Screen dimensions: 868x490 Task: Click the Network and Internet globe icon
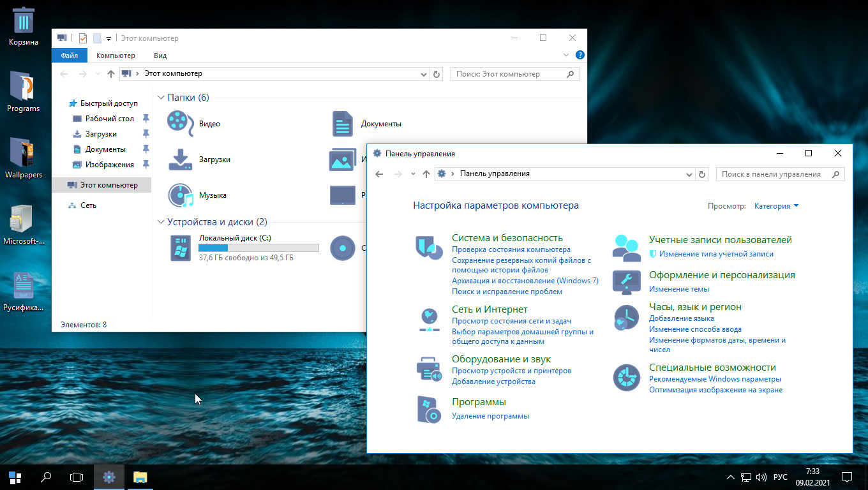point(429,319)
